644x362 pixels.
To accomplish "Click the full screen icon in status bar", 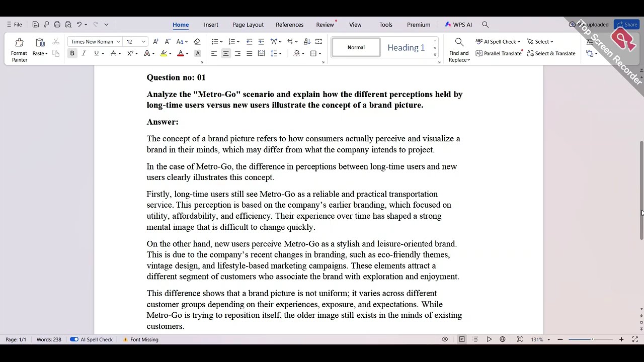I will click(x=635, y=339).
